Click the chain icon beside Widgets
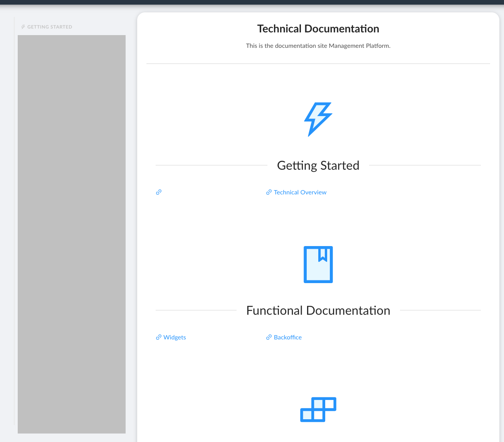This screenshot has height=442, width=504. click(159, 337)
